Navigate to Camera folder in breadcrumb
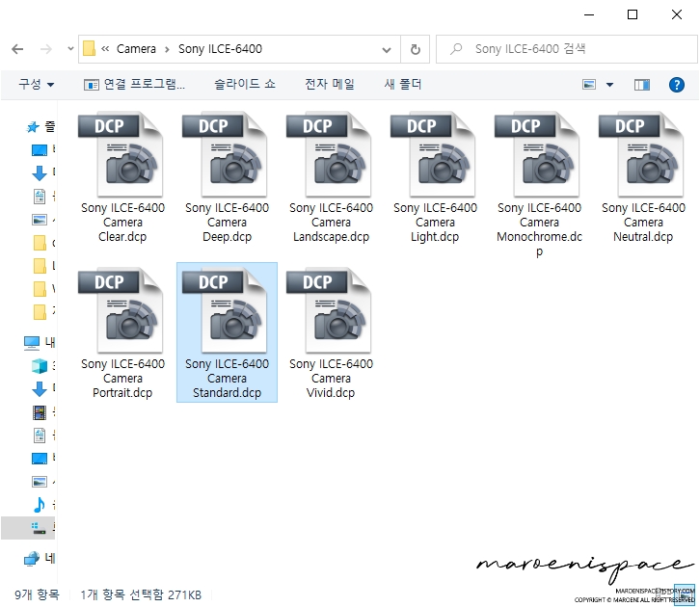 (136, 48)
